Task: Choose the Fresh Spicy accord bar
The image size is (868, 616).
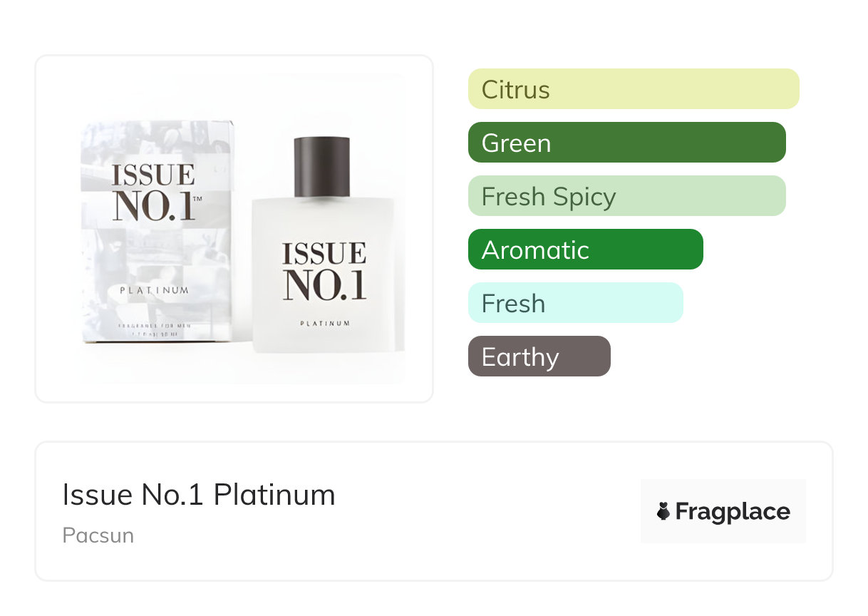Action: 626,196
